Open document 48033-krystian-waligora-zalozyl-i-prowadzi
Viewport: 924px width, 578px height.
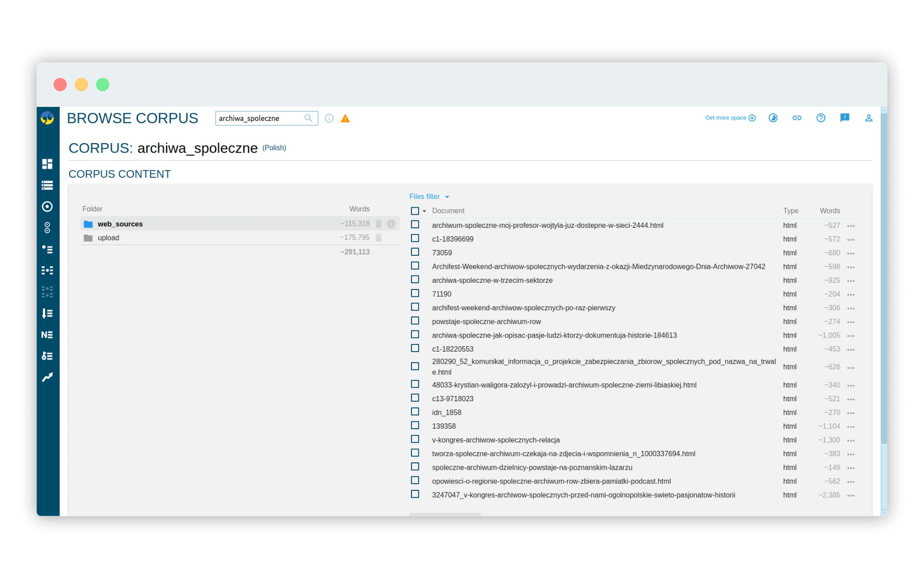tap(564, 385)
